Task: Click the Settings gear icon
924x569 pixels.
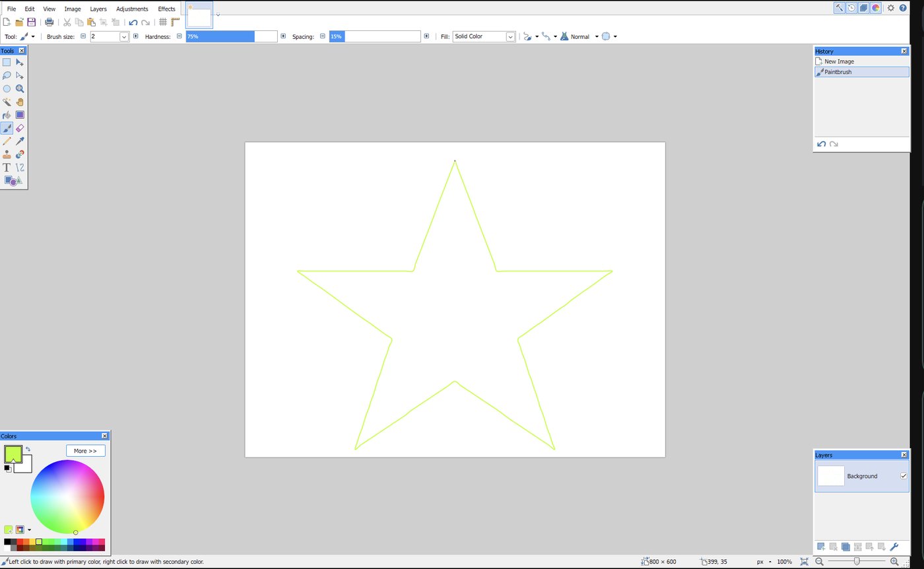Action: tap(890, 8)
